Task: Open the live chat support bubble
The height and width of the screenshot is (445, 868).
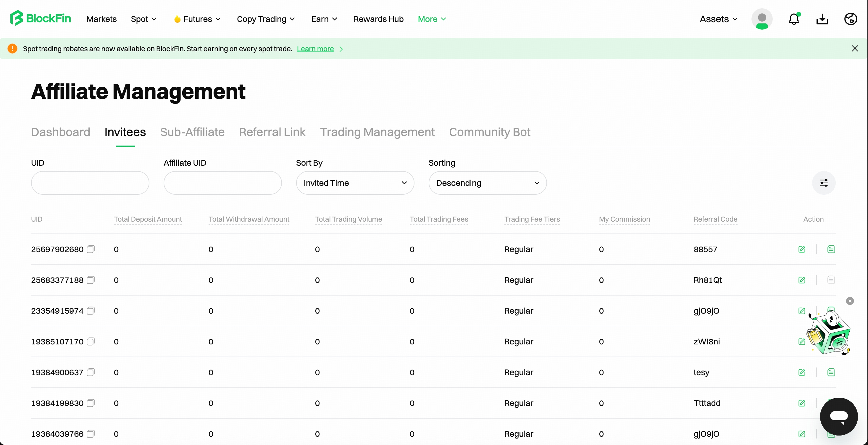Action: (x=839, y=416)
